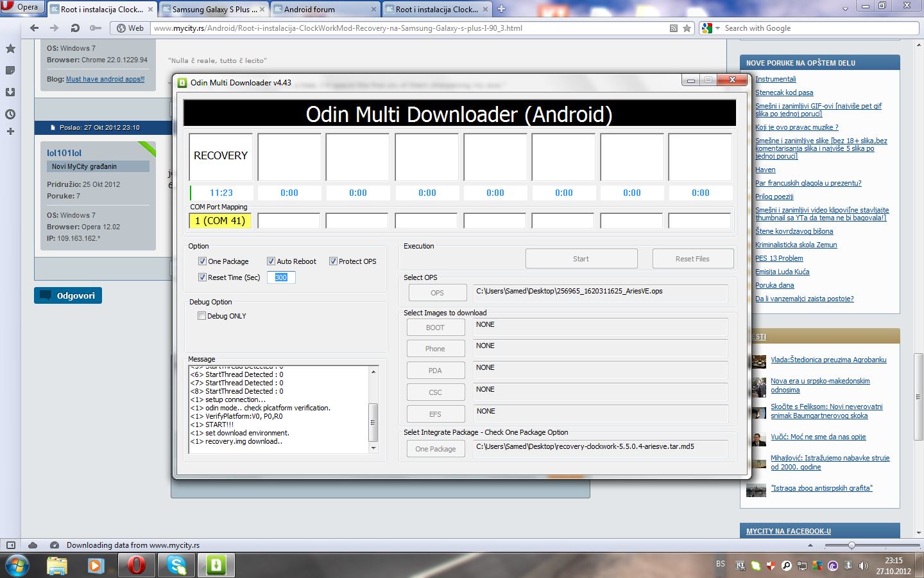Click the OPS file path field

coord(600,293)
